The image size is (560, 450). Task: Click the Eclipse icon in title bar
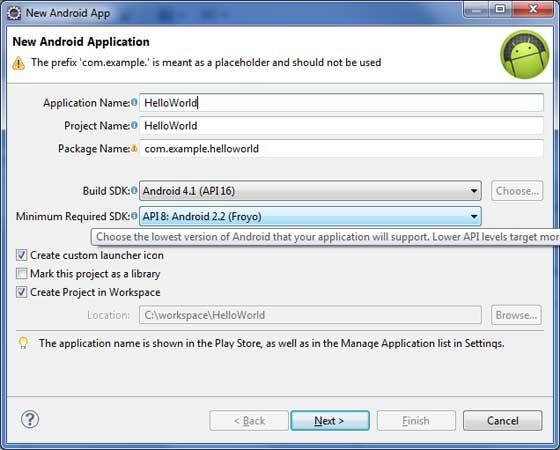[x=14, y=13]
